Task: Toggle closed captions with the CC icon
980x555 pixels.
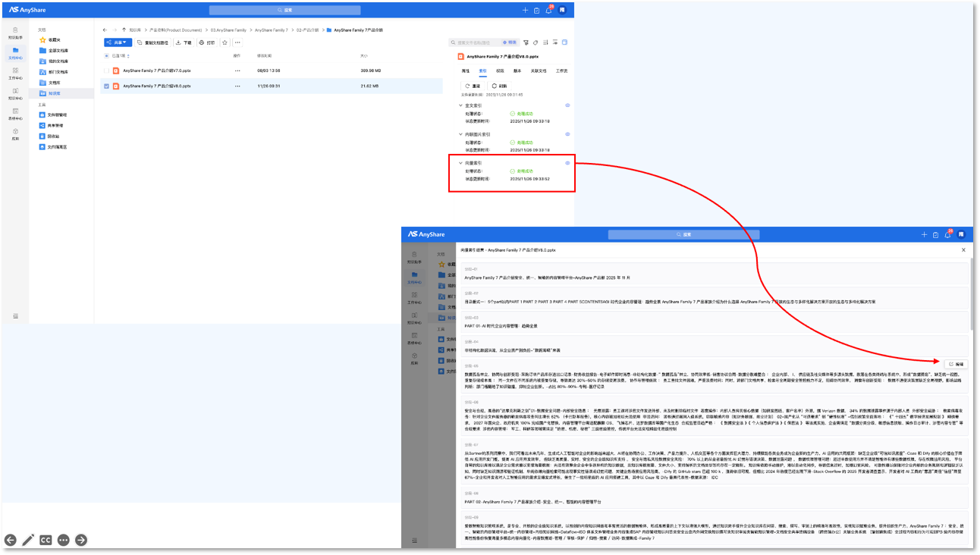Action: pos(46,540)
